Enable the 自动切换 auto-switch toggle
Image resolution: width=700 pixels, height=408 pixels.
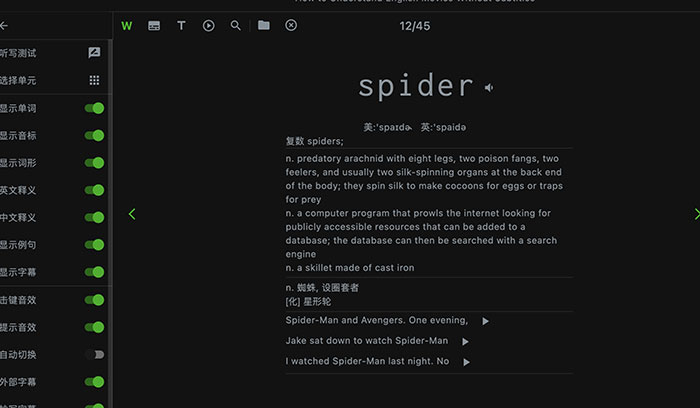(x=95, y=354)
